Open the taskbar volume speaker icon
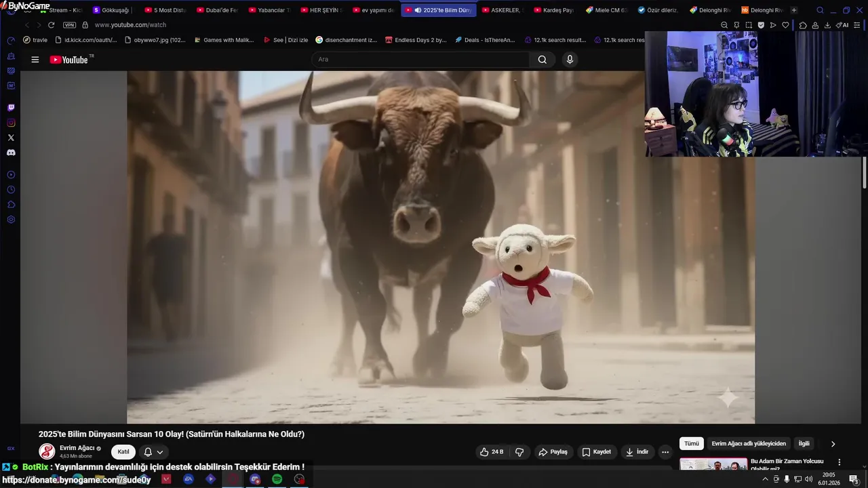Viewport: 868px width, 488px height. [x=808, y=479]
